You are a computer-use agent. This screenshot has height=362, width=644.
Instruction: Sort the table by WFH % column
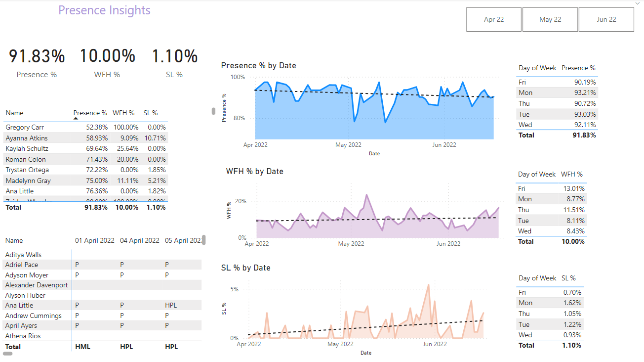click(124, 113)
